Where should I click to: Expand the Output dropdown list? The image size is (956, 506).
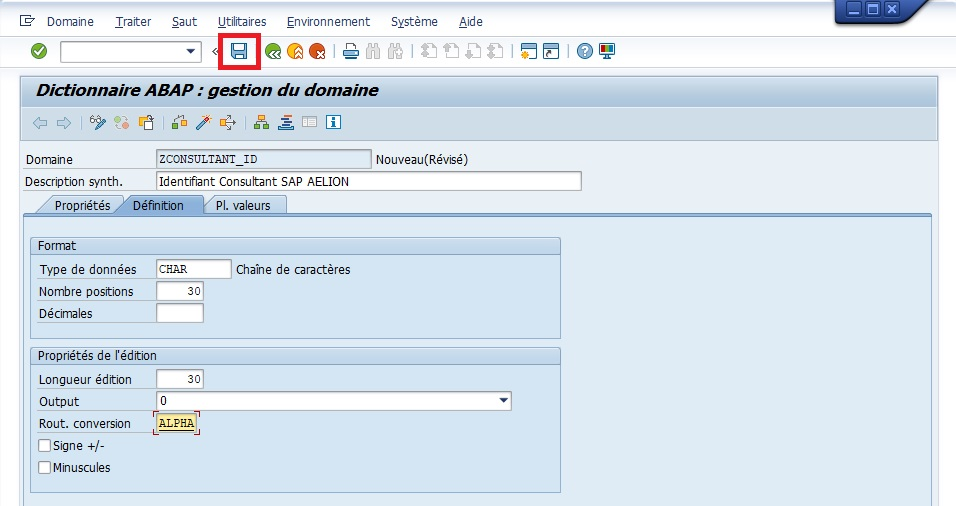pos(503,402)
